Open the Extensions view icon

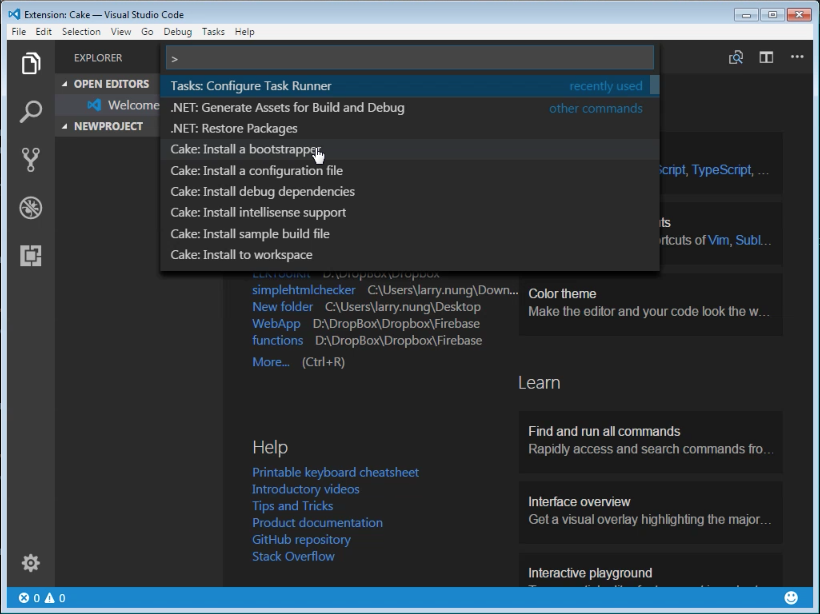pos(31,256)
